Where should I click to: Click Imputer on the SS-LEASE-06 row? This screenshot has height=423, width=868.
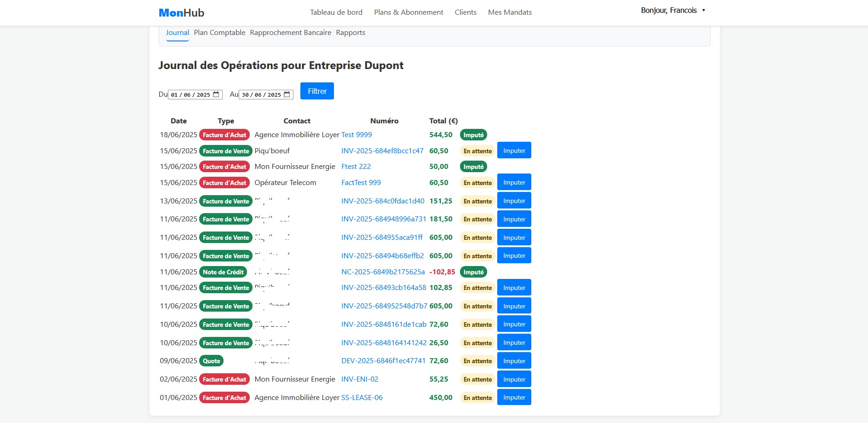tap(514, 397)
